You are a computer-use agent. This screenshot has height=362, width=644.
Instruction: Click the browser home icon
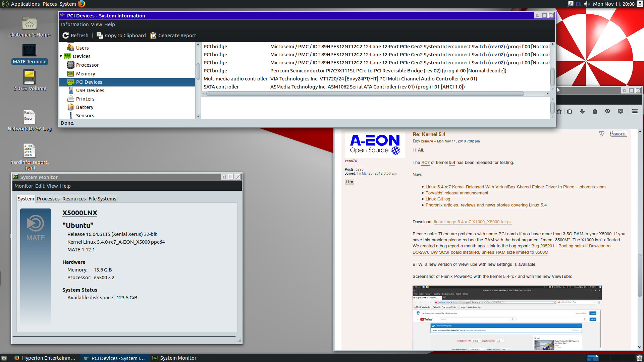[x=595, y=111]
